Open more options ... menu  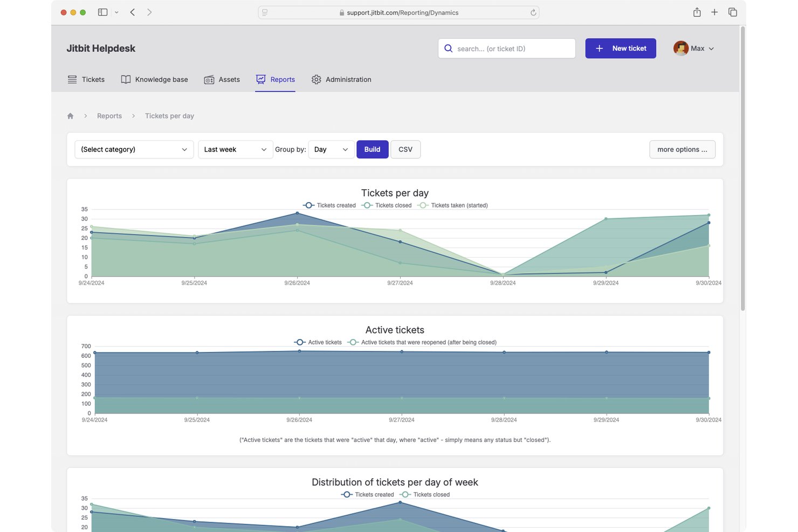click(x=682, y=149)
